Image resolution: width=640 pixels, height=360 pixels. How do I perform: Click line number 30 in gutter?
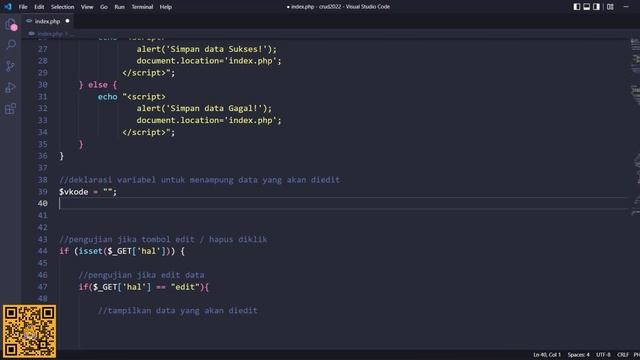click(x=42, y=84)
